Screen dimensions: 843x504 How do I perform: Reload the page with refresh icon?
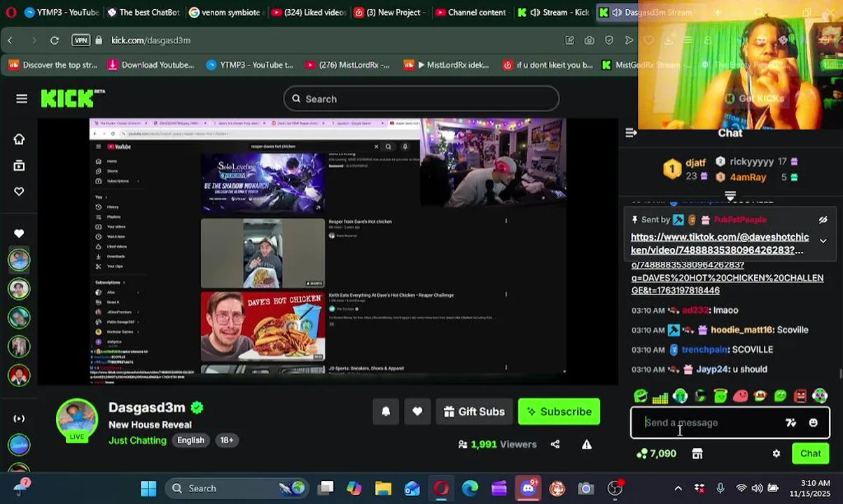tap(54, 41)
